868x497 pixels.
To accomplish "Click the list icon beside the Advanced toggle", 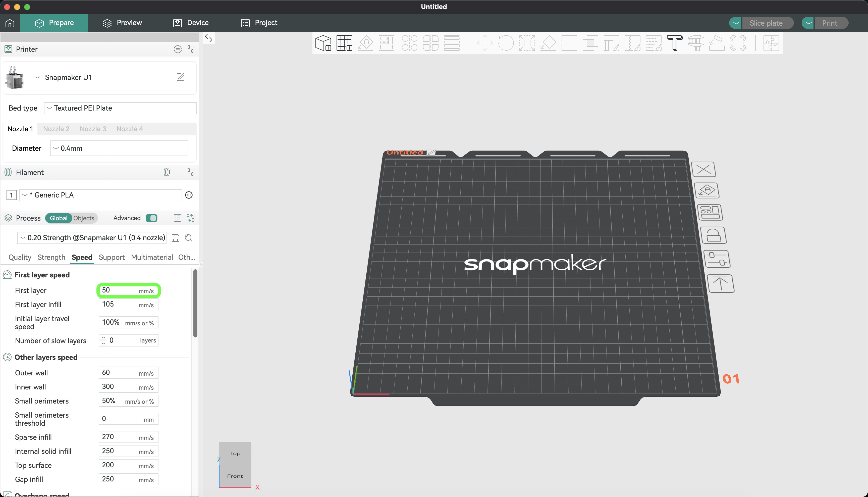I will (x=177, y=218).
